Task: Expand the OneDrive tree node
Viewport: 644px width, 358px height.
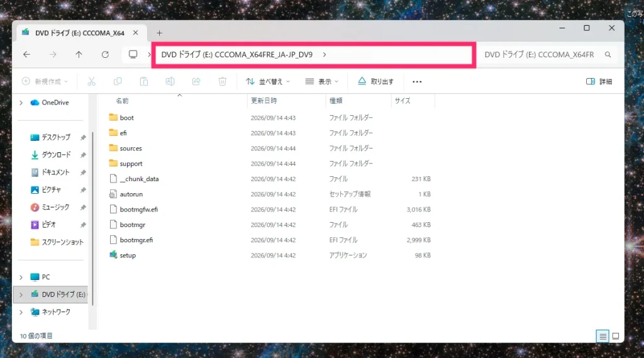Action: pos(21,103)
